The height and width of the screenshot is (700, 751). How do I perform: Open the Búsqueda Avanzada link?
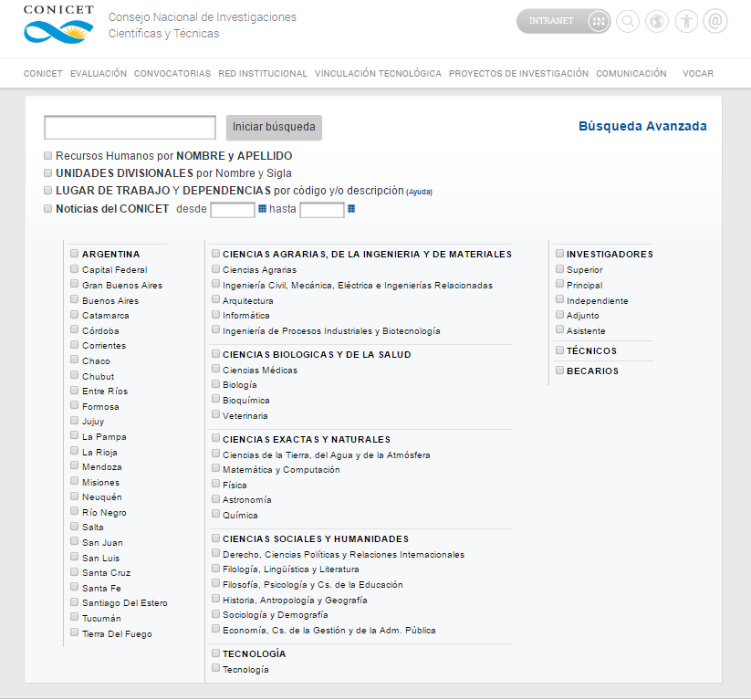pos(642,127)
